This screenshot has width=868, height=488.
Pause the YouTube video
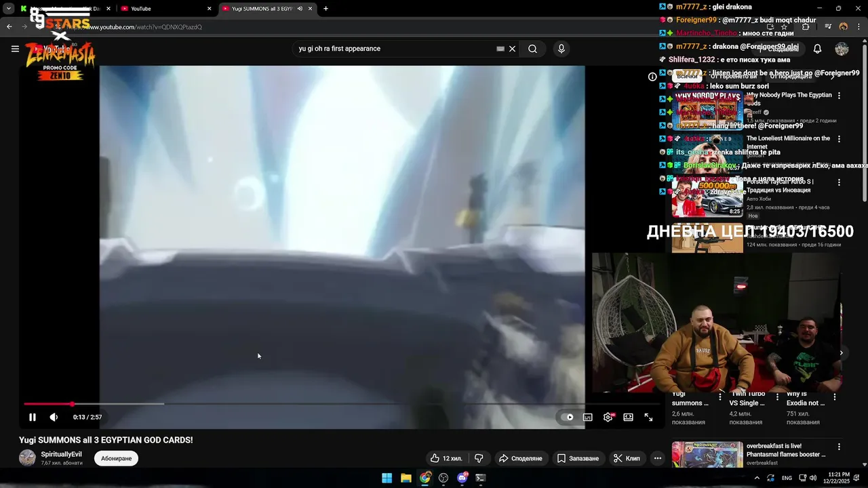click(x=32, y=418)
